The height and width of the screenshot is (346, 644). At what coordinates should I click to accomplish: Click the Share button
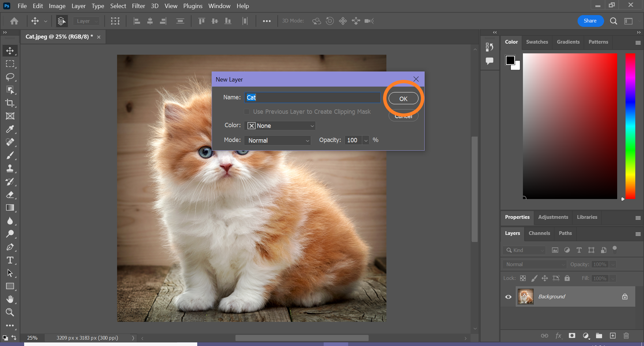(x=590, y=21)
